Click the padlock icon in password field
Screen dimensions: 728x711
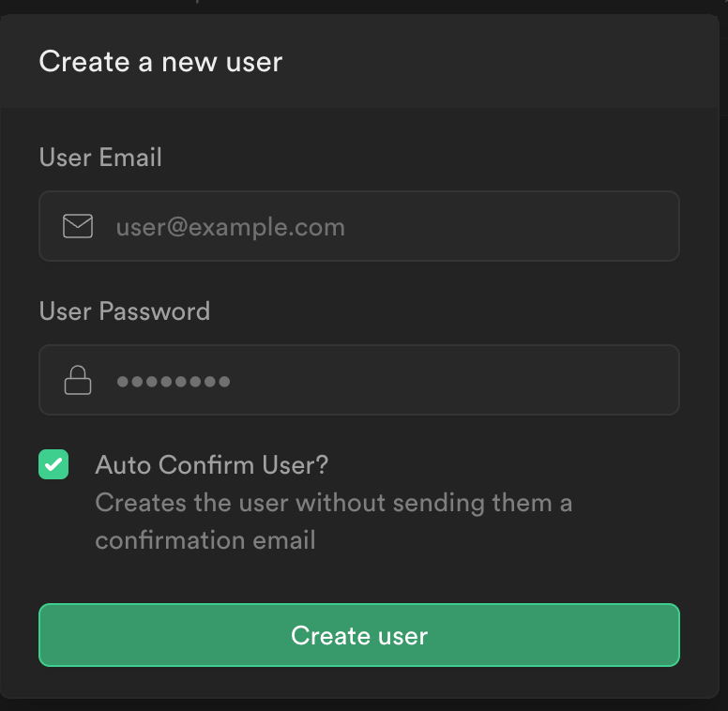[x=78, y=380]
